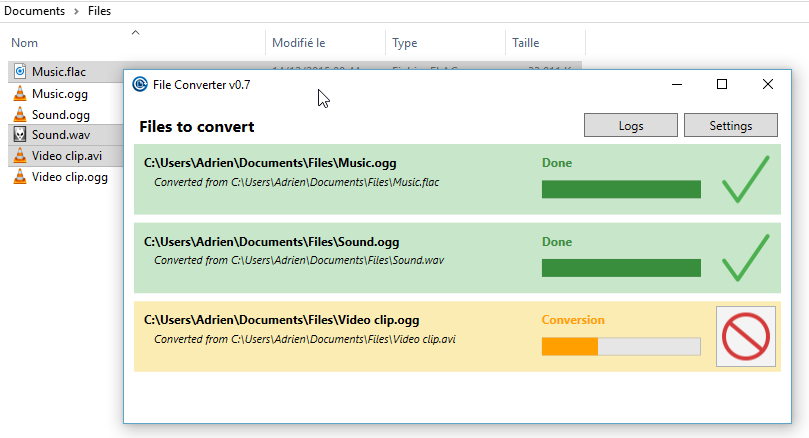Click the VLC icon of Sound.ogg file

pos(20,114)
